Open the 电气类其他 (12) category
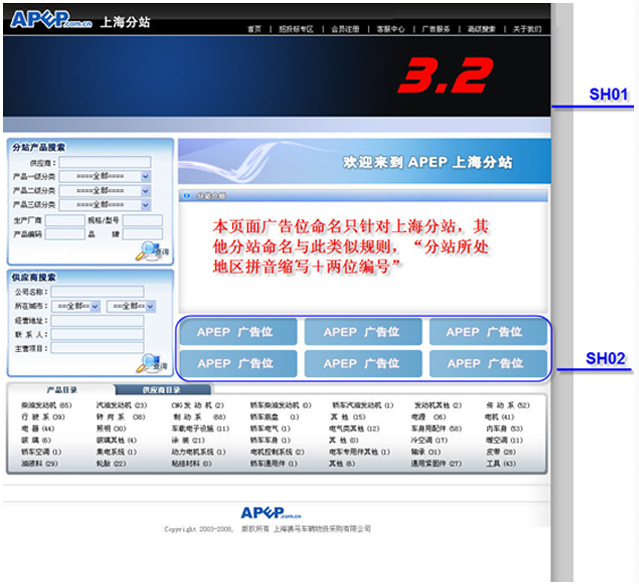 click(x=354, y=429)
